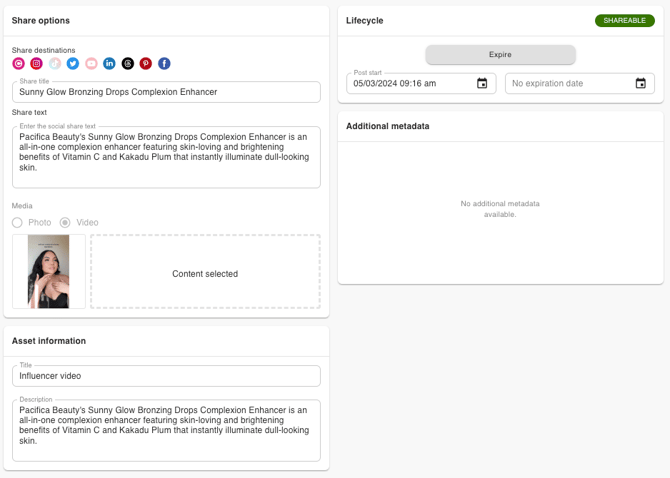Open the Post start calendar picker

tap(482, 84)
